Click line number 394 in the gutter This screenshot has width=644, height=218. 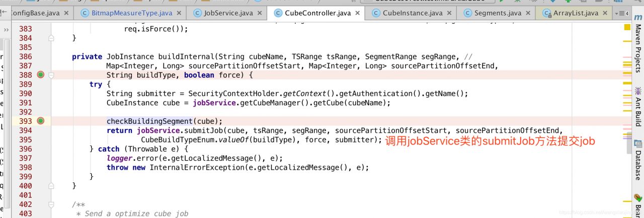pos(26,130)
